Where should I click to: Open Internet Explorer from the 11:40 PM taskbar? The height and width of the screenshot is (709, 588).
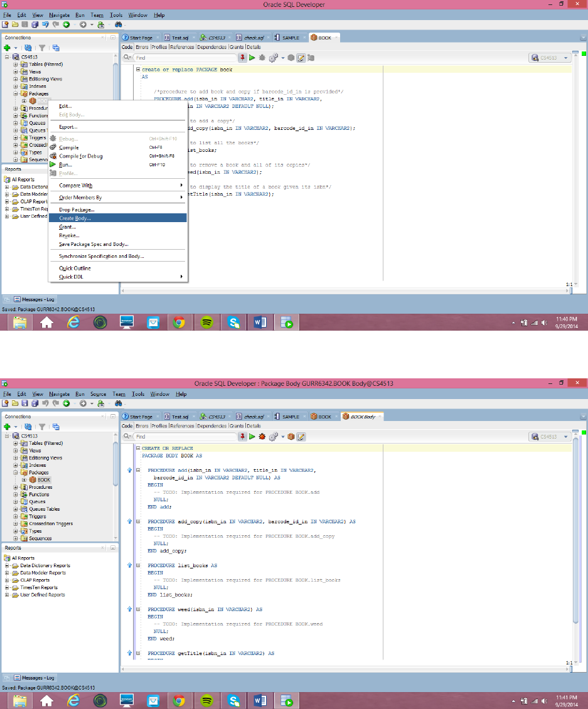(x=73, y=323)
